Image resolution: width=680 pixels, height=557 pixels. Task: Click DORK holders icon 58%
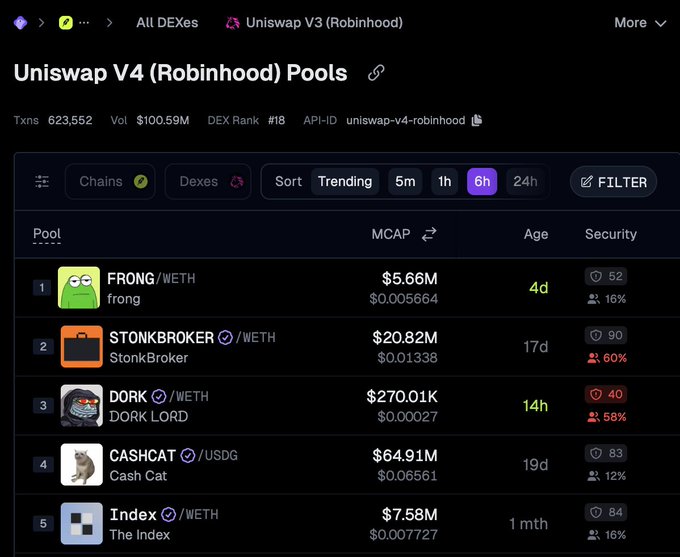click(593, 417)
